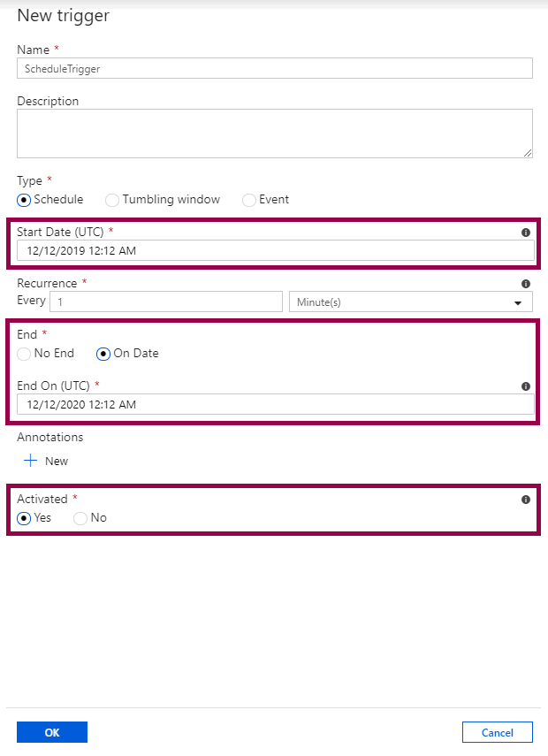Set Activated to Yes
The height and width of the screenshot is (756, 548).
[23, 517]
